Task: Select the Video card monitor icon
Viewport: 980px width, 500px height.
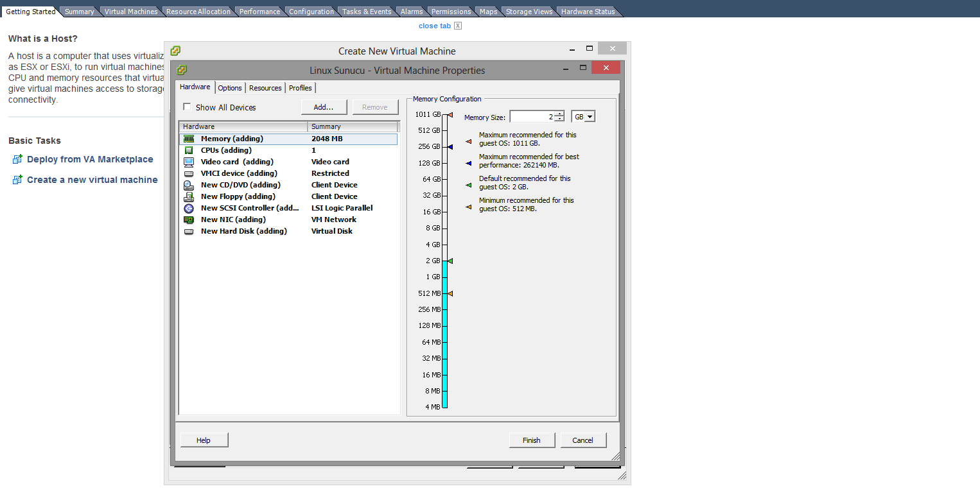Action: (x=189, y=162)
